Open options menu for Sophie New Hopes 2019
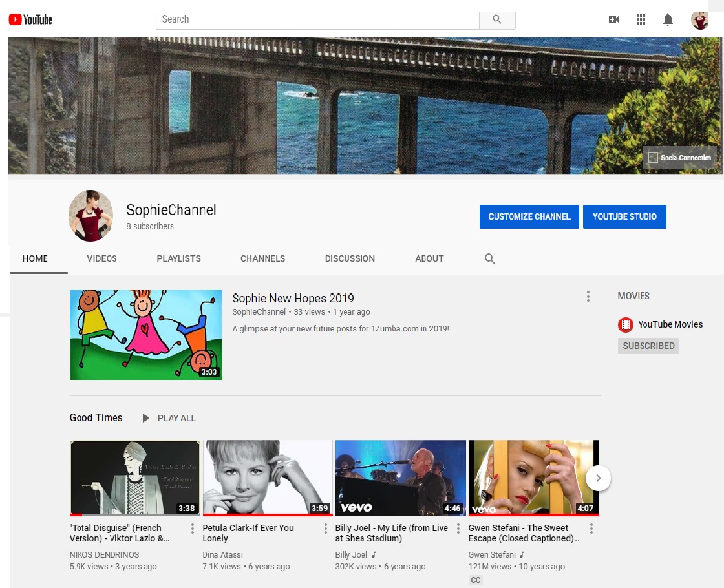This screenshot has height=588, width=724. 588,297
